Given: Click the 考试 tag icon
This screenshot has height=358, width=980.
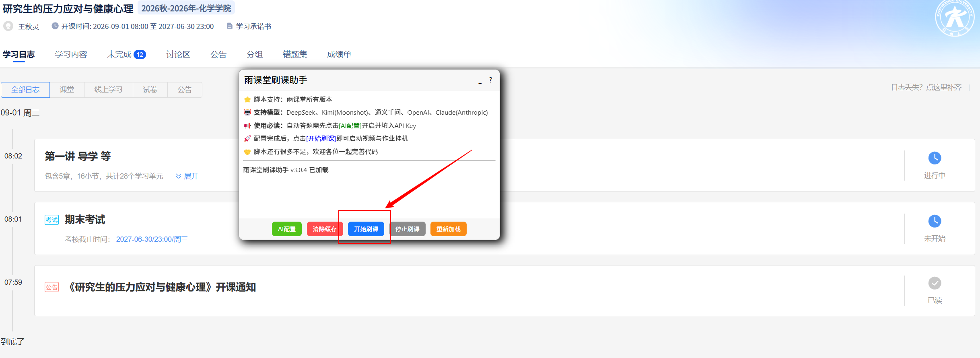Looking at the screenshot, I should (x=51, y=220).
